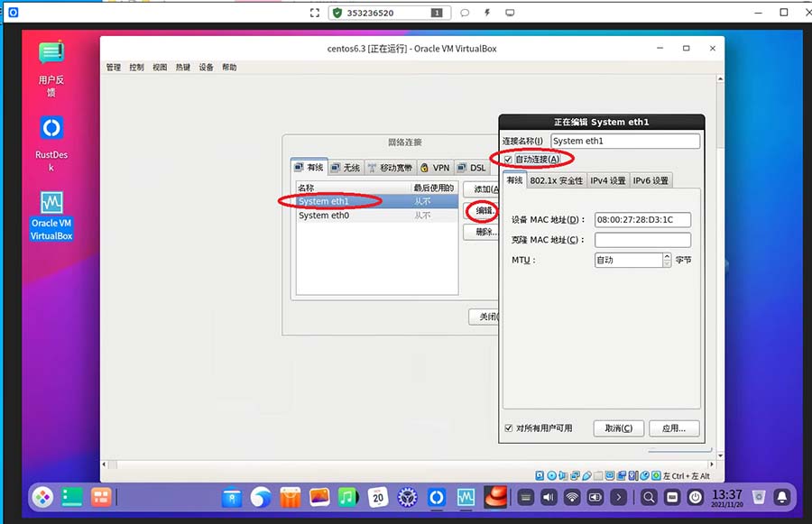Select the System eth1 connection row
Screen dimensions: 812x524
[x=377, y=201]
